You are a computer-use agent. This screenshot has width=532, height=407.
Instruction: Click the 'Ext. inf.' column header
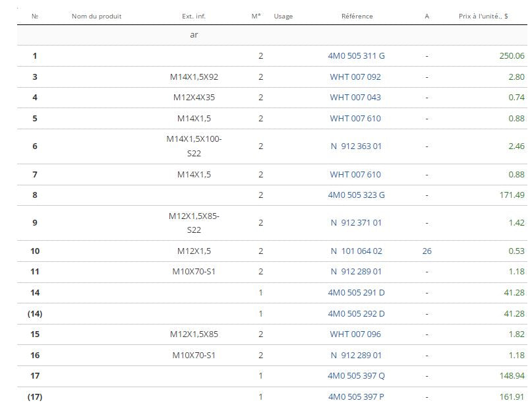pos(194,16)
